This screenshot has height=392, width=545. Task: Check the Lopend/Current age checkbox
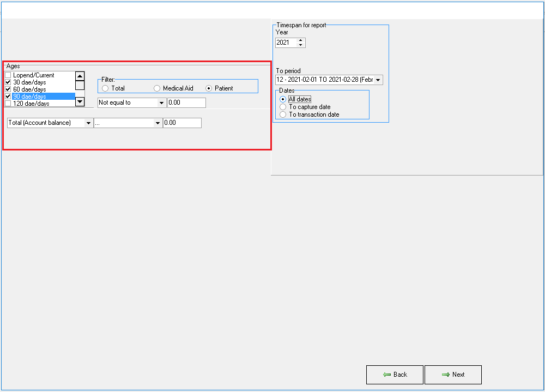point(8,75)
